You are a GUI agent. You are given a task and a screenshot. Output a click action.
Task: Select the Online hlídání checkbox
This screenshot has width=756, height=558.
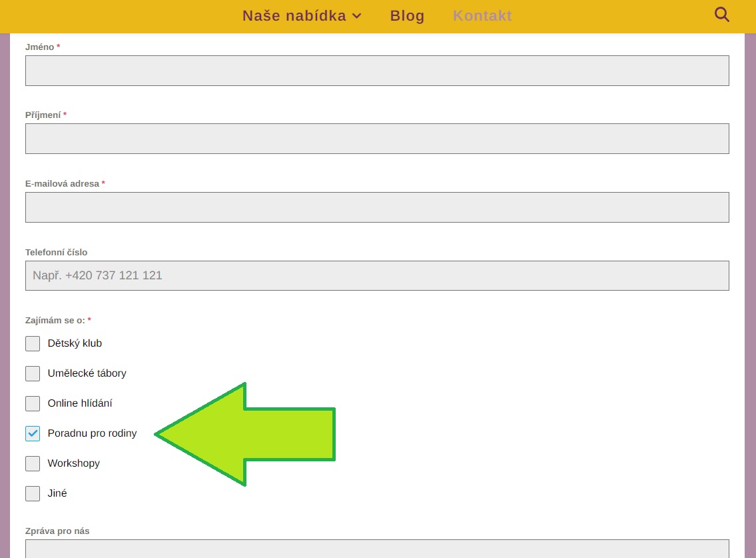tap(33, 403)
